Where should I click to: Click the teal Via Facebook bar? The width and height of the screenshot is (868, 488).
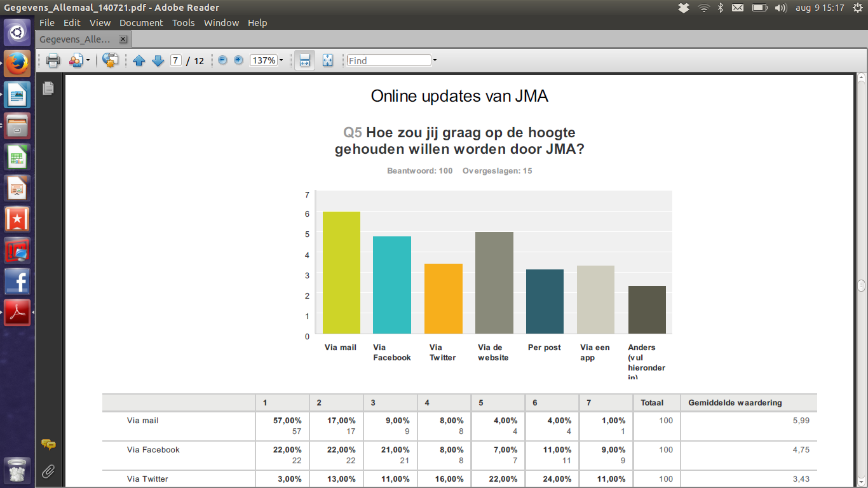[x=392, y=285]
